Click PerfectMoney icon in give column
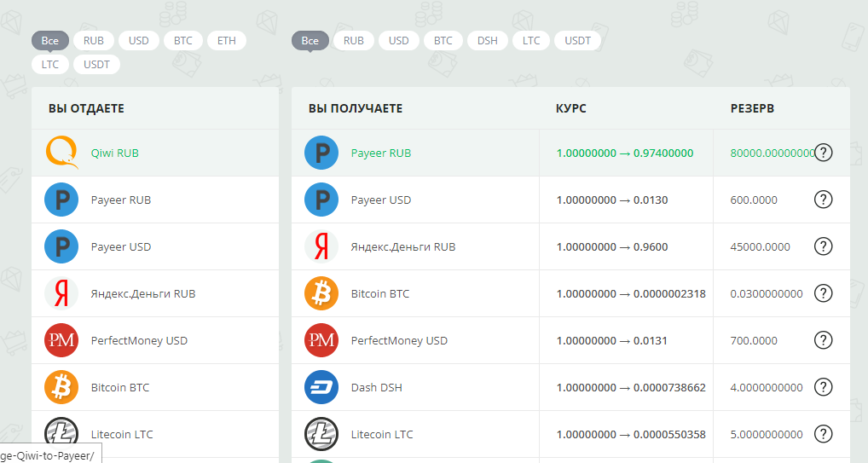The width and height of the screenshot is (868, 463). (x=61, y=340)
